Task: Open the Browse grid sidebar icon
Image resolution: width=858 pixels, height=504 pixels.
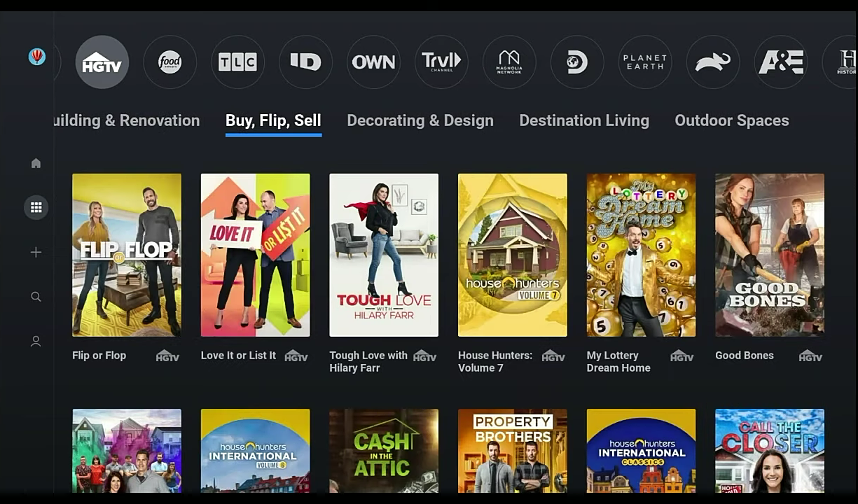Action: click(36, 207)
